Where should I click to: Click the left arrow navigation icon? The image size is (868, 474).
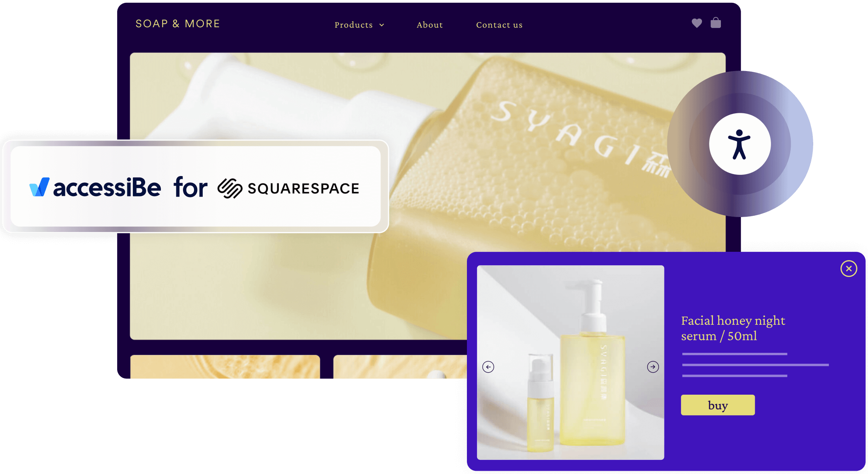click(489, 367)
